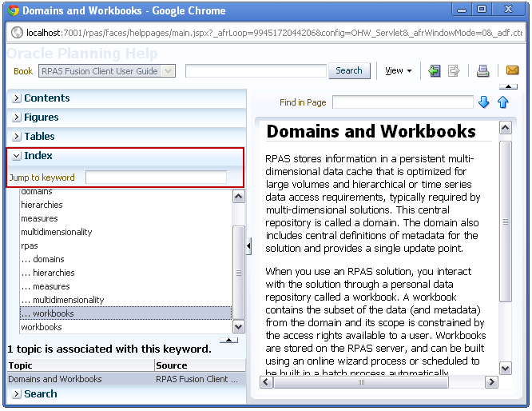Click the printer icon to print topic
The height and width of the screenshot is (411, 532).
point(482,70)
